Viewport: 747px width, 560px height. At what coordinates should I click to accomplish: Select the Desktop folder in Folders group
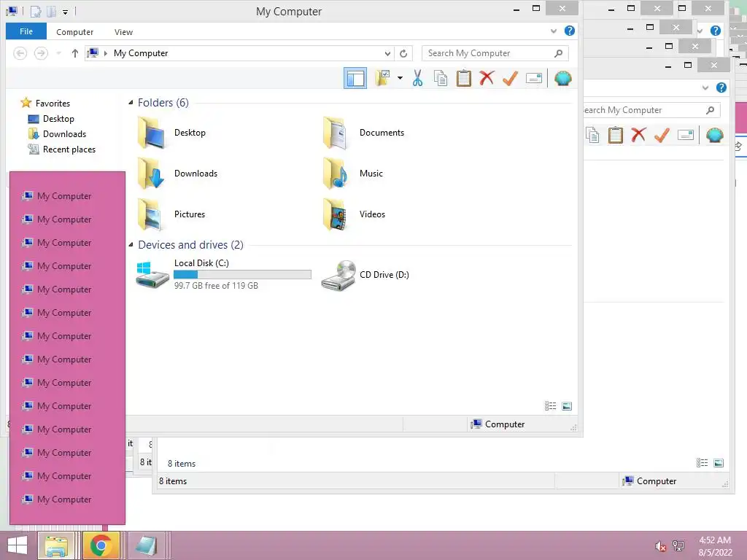[x=171, y=133]
